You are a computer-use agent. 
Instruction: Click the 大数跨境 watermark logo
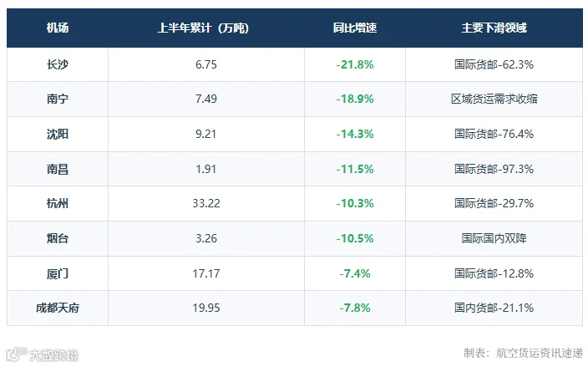coord(42,354)
